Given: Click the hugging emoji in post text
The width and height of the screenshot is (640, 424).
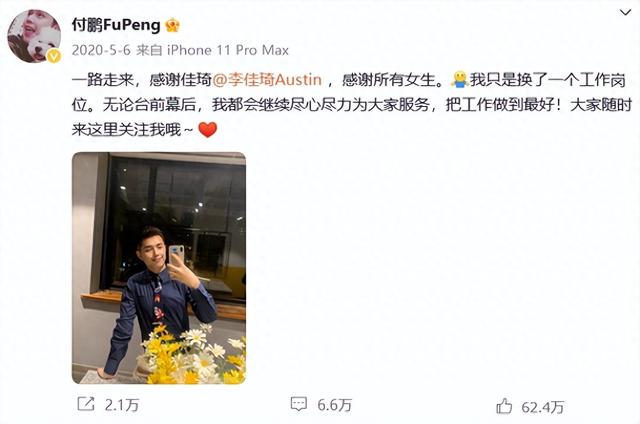Looking at the screenshot, I should tap(459, 80).
